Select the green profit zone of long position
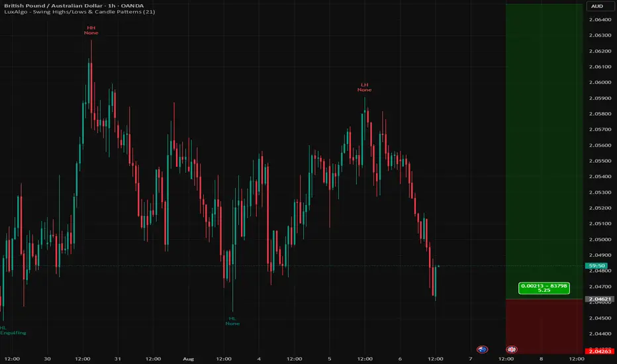The width and height of the screenshot is (617, 364). point(544,152)
